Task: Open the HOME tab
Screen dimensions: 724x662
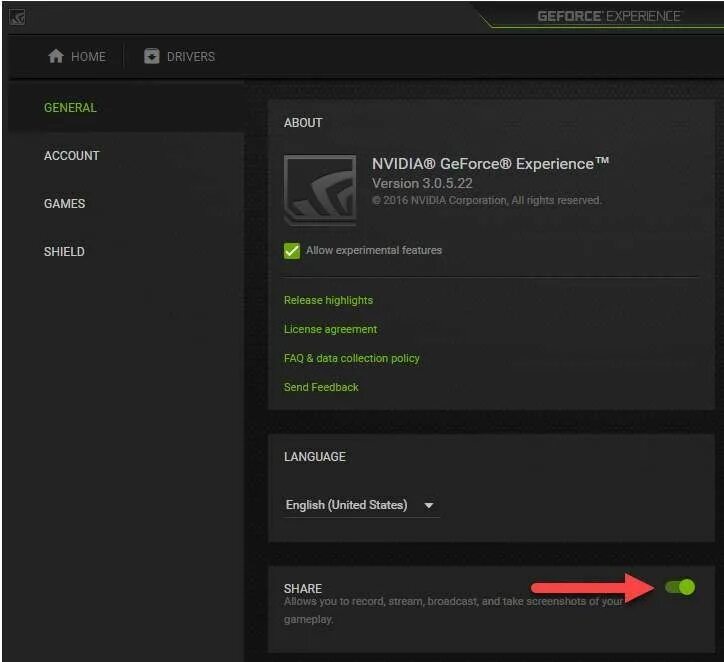Action: (x=77, y=56)
